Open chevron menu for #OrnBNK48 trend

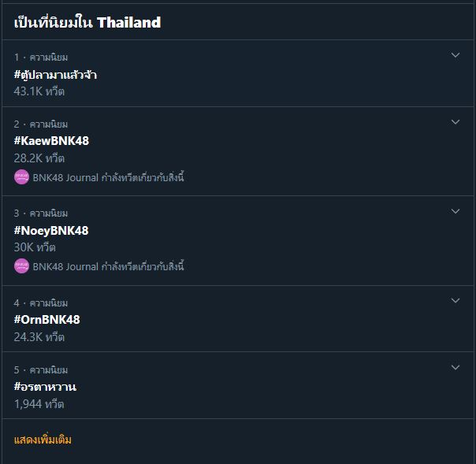point(455,301)
